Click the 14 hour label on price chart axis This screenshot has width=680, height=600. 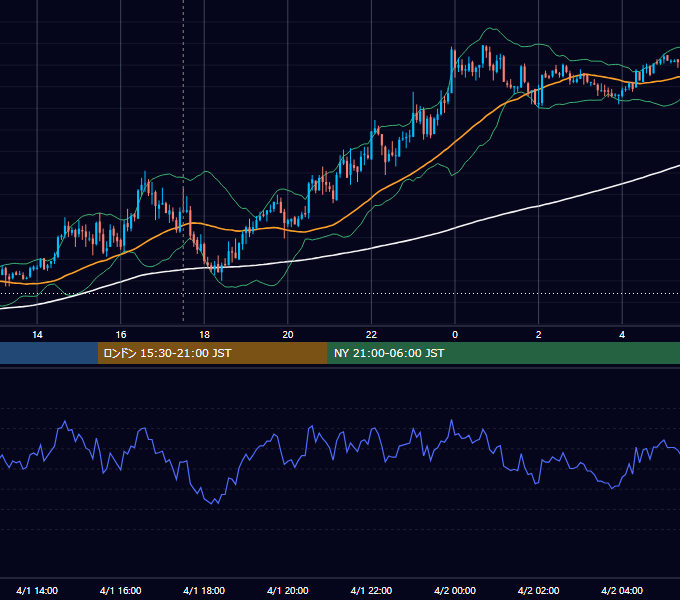point(37,335)
